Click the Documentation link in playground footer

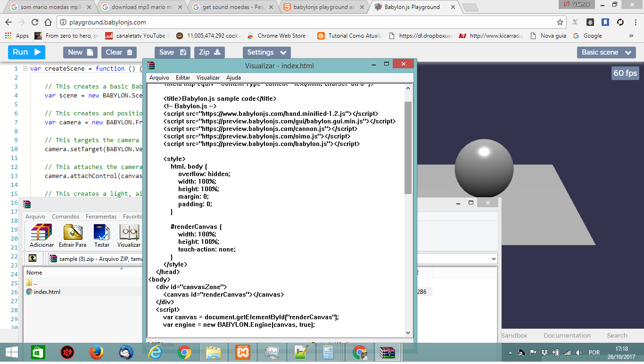(x=567, y=336)
